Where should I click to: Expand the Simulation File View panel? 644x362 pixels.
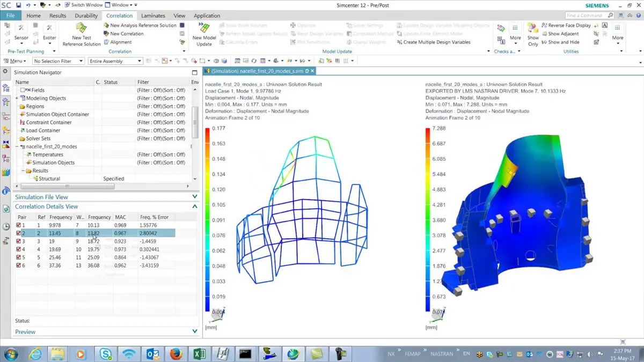195,197
